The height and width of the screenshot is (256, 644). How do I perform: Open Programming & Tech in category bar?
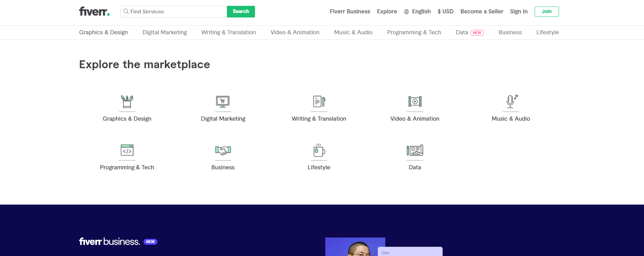tap(414, 32)
